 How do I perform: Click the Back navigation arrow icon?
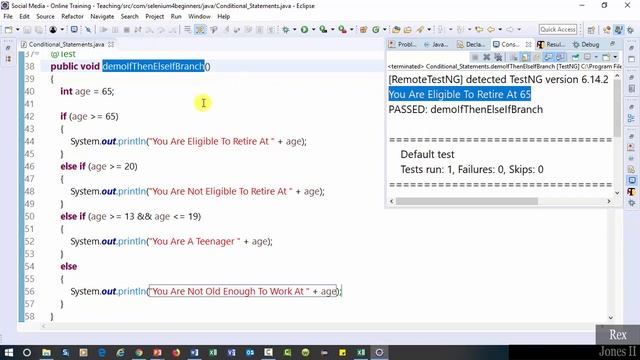click(x=491, y=29)
